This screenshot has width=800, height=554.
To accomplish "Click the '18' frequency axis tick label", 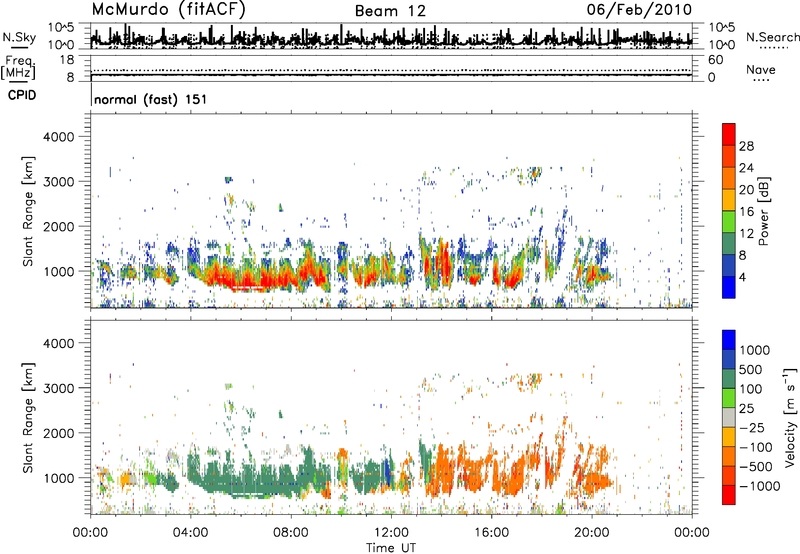I will (66, 60).
